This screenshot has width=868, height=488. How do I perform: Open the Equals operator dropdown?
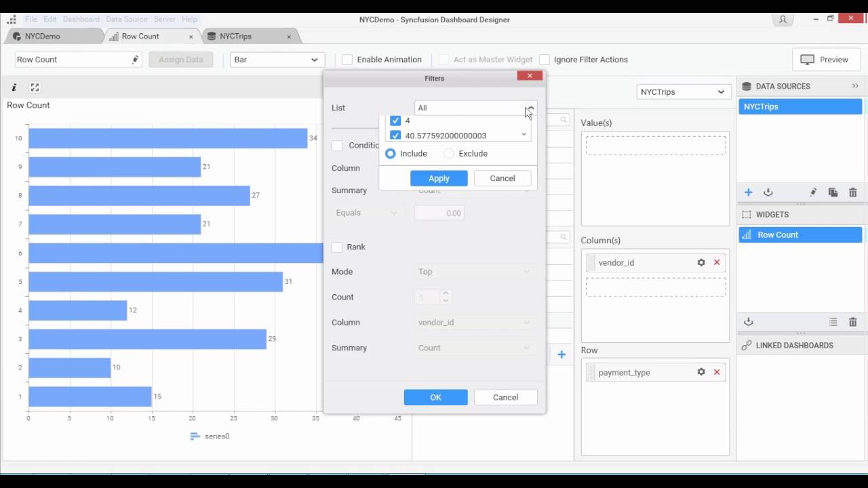tap(367, 213)
